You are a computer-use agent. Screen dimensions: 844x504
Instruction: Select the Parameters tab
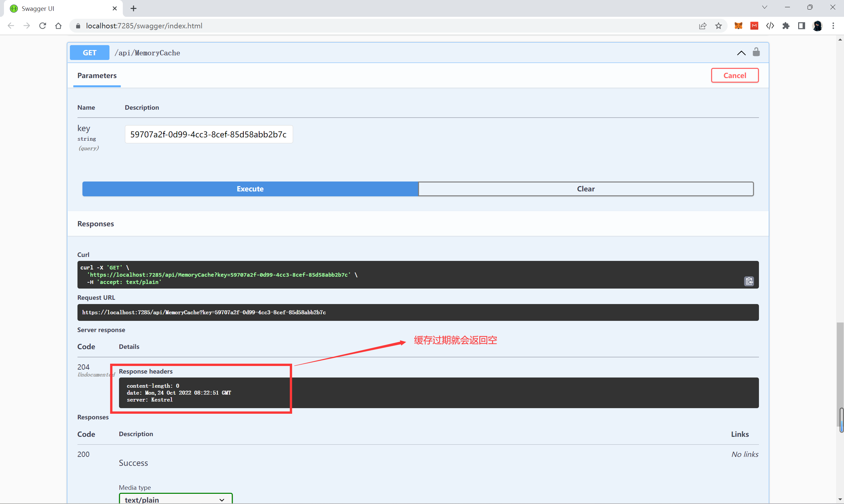click(97, 75)
